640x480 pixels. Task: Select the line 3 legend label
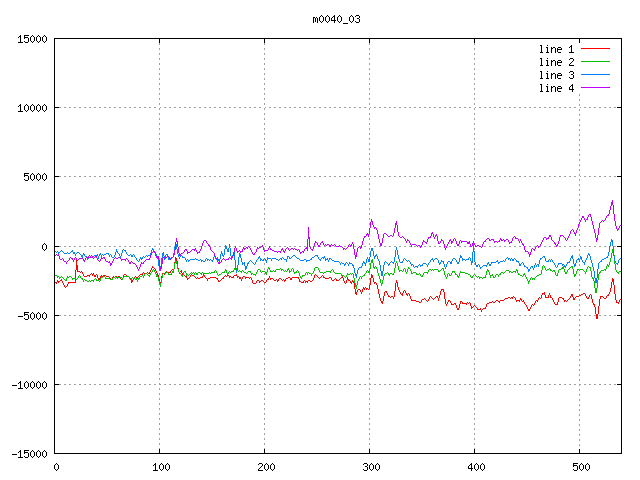pos(556,75)
